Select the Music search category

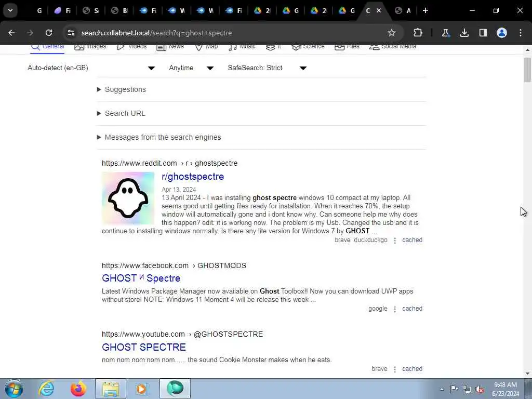click(x=242, y=46)
